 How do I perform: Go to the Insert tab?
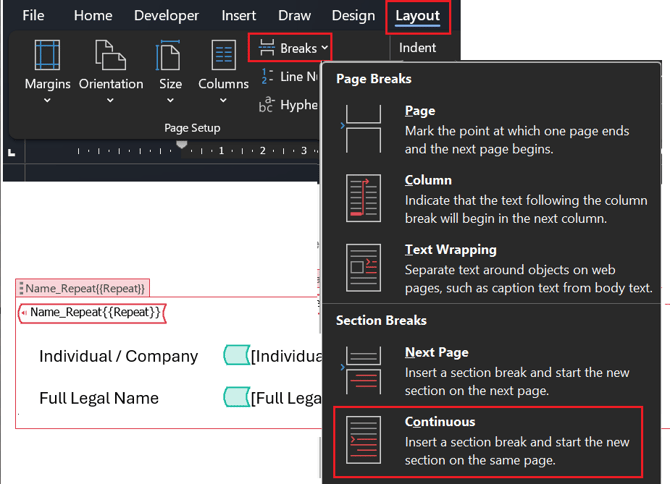[238, 16]
